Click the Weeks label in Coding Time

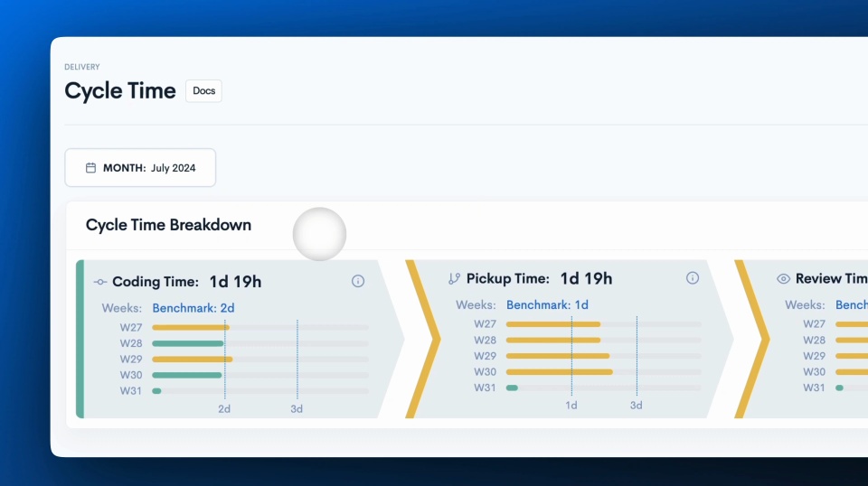(122, 308)
